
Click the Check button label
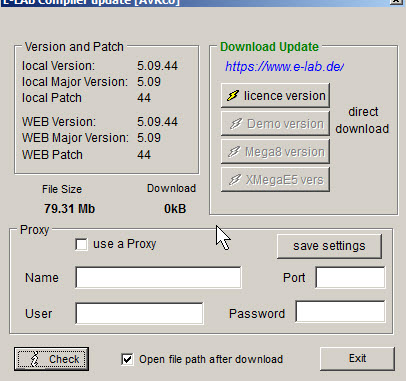(64, 359)
